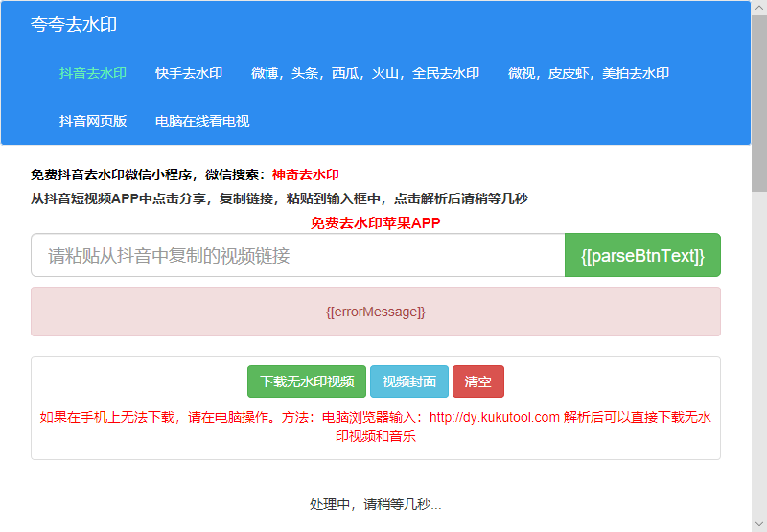Select the 抖音去水印 nav tab
767x532 pixels.
(93, 73)
